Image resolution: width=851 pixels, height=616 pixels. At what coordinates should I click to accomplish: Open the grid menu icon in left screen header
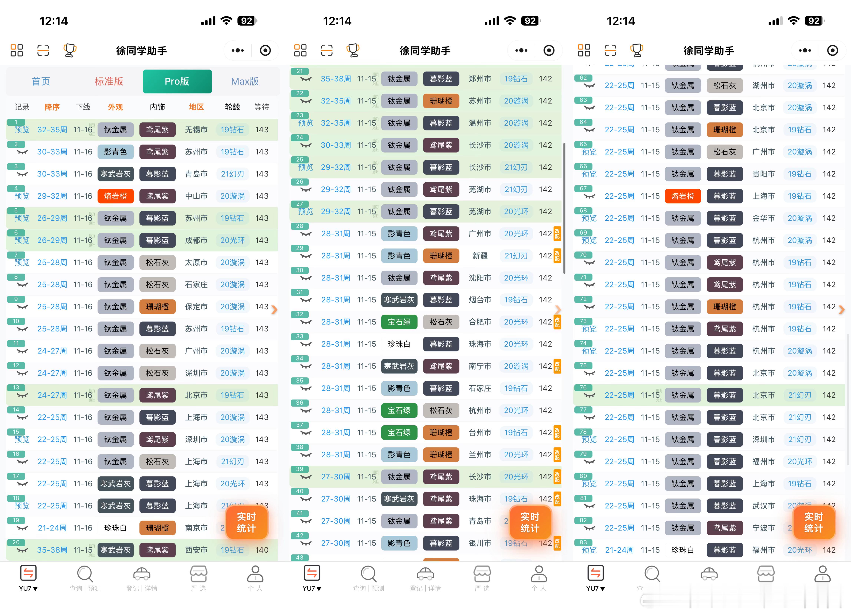pos(17,50)
